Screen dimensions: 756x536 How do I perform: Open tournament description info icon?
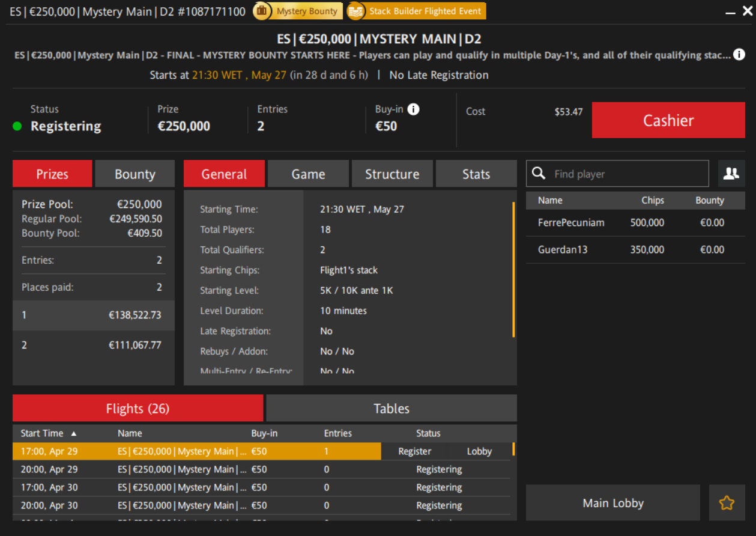(x=739, y=55)
